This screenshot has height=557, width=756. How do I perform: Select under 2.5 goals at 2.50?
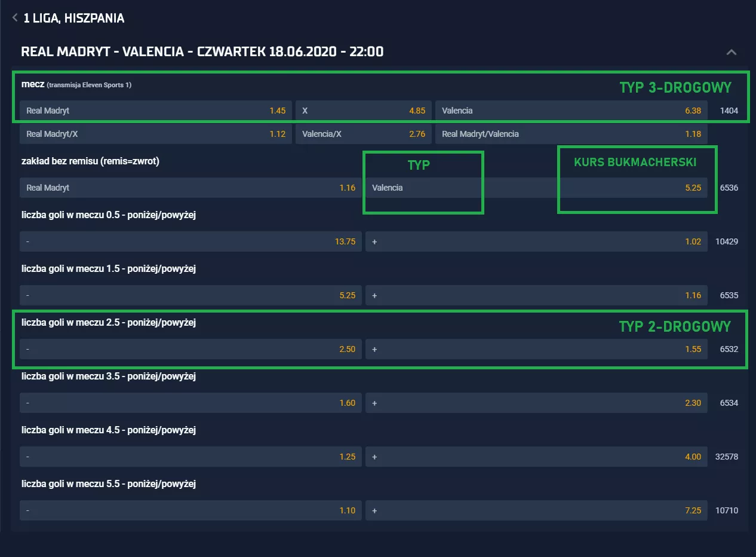(190, 349)
